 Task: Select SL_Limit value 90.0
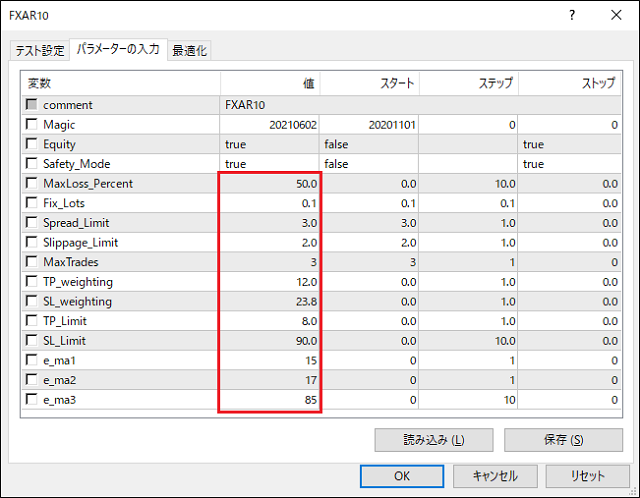(x=270, y=340)
